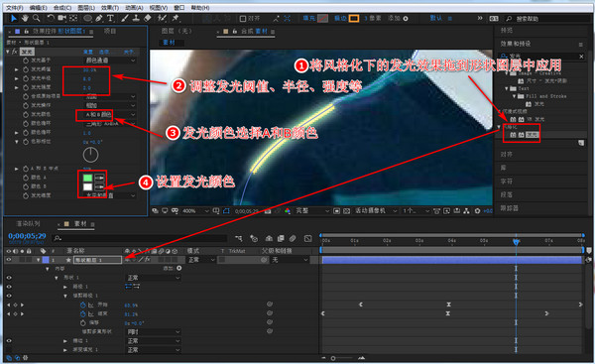Select the Eraser tool
The image size is (595, 364).
point(148,18)
